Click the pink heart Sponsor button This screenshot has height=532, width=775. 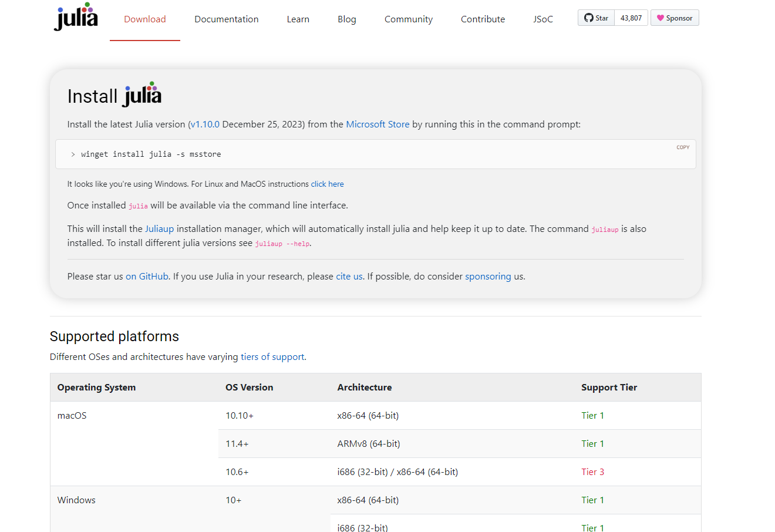point(675,18)
